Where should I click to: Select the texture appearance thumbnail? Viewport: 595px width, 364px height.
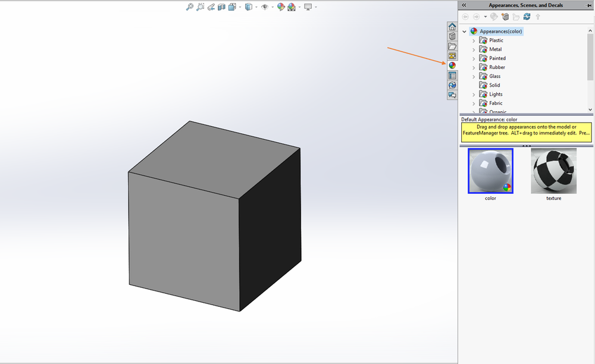pyautogui.click(x=553, y=171)
